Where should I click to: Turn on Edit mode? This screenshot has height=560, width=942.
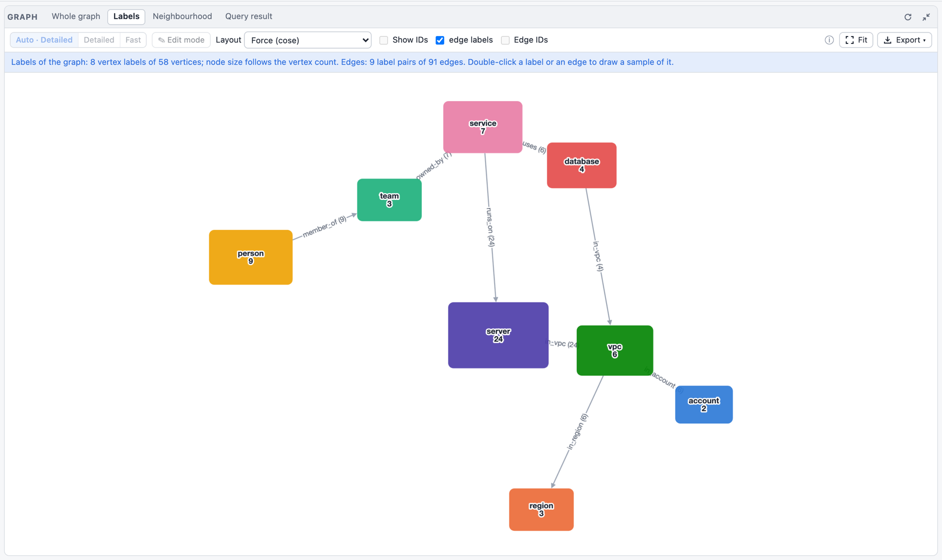(x=181, y=40)
